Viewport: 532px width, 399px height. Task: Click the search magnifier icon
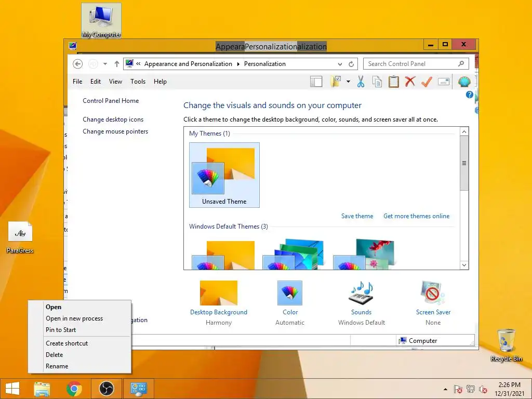(x=461, y=63)
